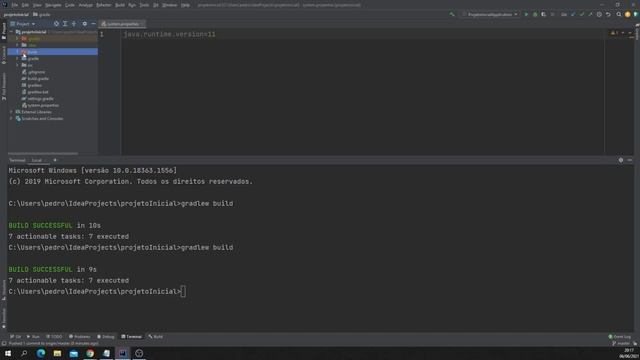Open the Tools menu
The image size is (640, 360).
pyautogui.click(x=144, y=5)
